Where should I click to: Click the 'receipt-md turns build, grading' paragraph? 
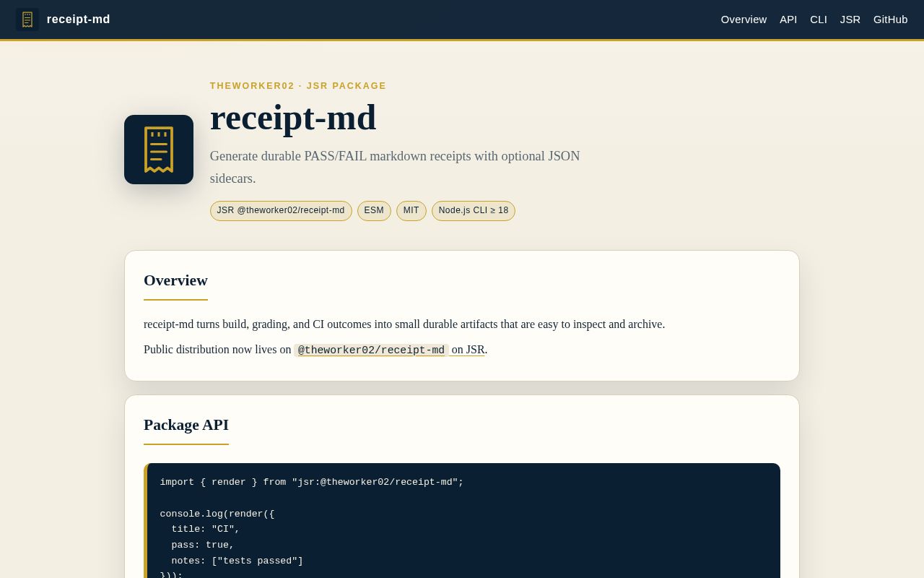[404, 324]
